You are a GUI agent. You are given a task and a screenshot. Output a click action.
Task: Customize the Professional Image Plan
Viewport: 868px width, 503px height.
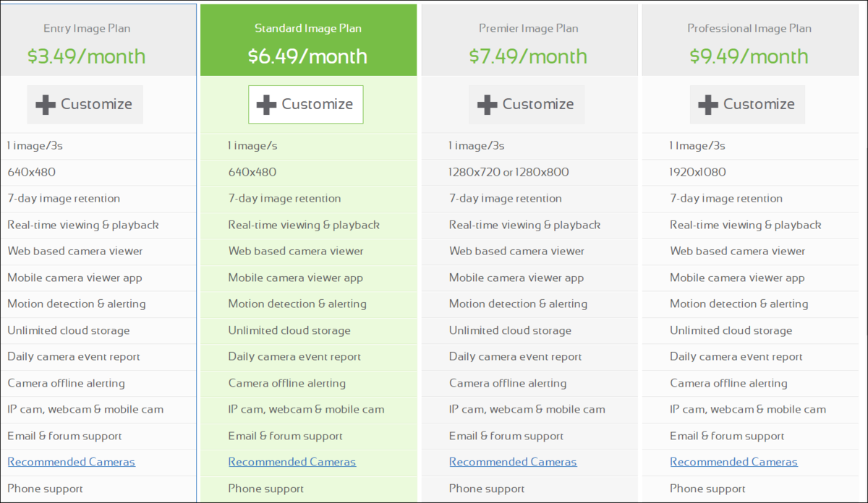coord(747,105)
